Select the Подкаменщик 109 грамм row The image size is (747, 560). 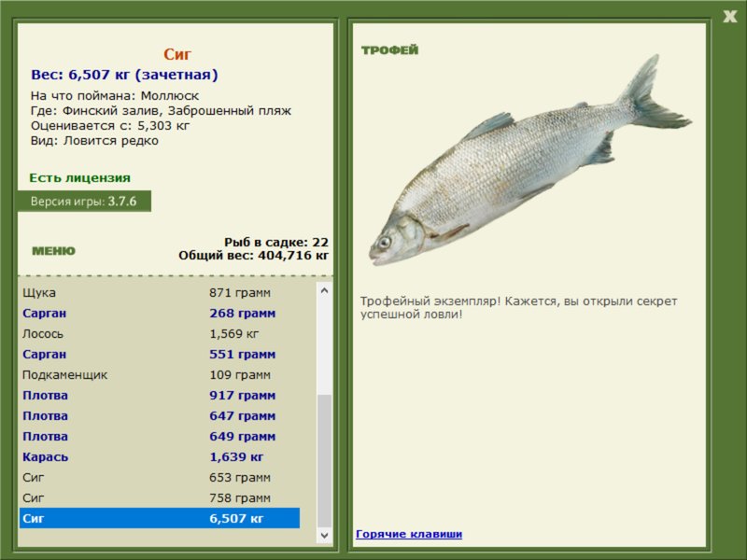click(x=160, y=374)
